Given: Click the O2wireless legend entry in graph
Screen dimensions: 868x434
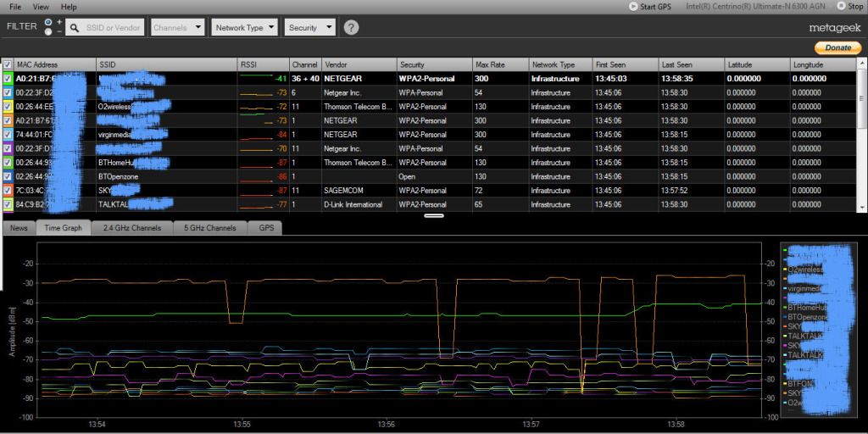Looking at the screenshot, I should click(804, 270).
